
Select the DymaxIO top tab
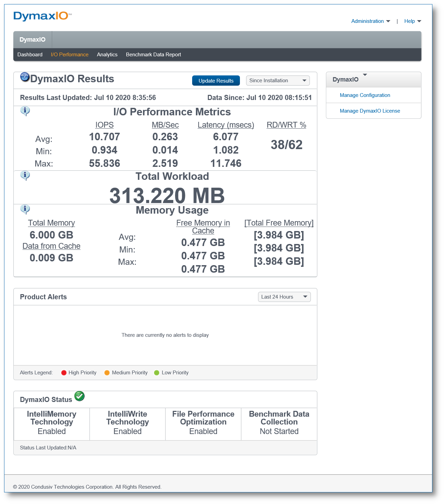[x=32, y=40]
